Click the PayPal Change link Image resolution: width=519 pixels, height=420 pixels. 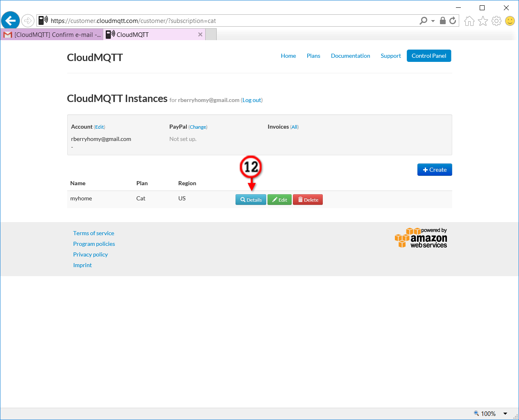pyautogui.click(x=198, y=127)
